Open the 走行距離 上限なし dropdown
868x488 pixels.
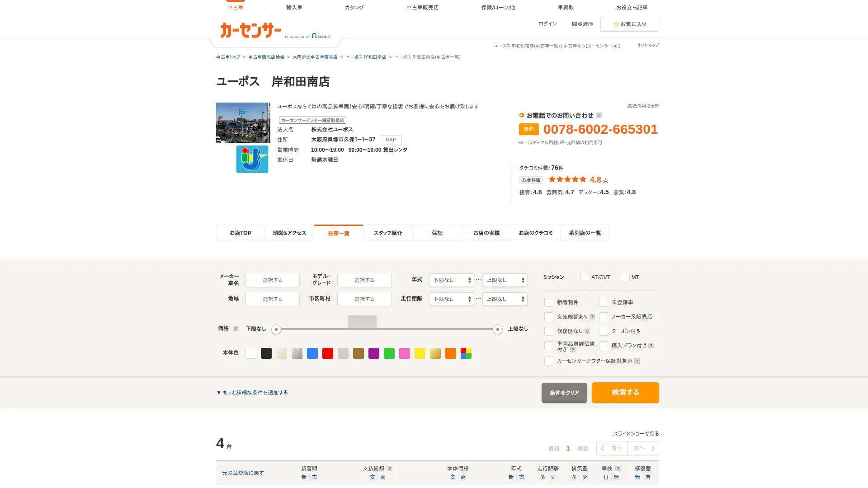pos(505,299)
